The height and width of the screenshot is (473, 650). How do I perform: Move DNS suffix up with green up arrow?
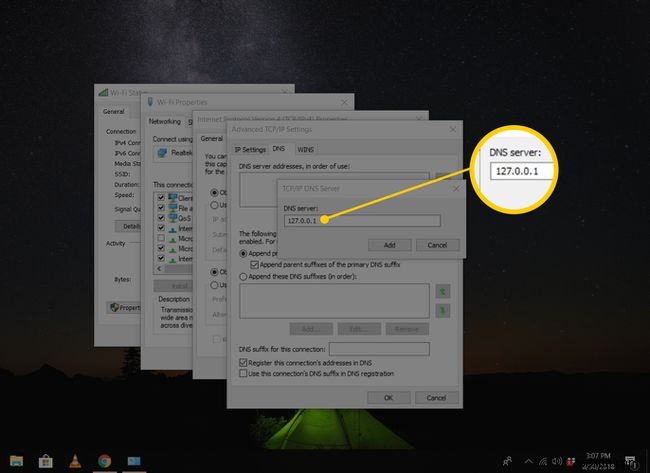tap(443, 291)
